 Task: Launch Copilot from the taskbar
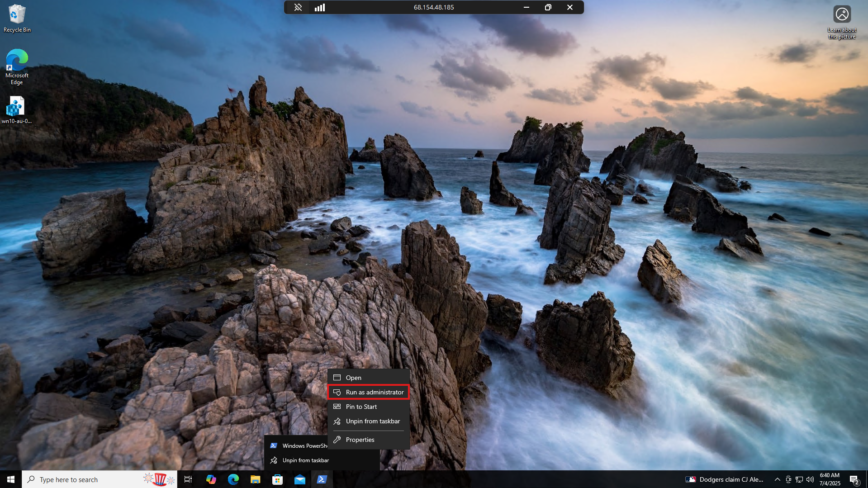211,479
